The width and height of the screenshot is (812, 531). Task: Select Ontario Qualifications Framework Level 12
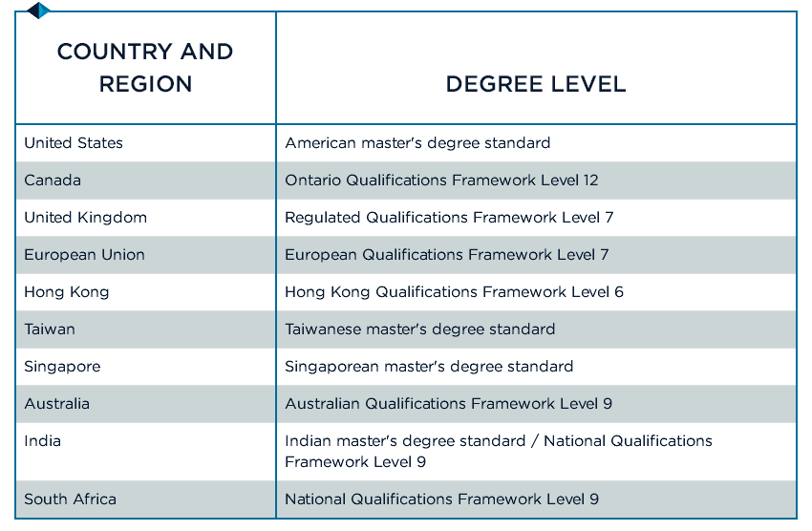[441, 181]
